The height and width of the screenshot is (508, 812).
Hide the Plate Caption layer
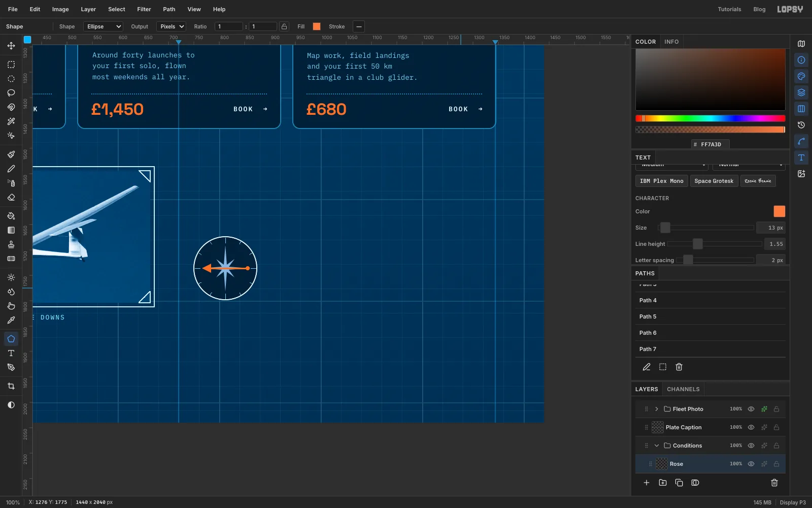751,427
